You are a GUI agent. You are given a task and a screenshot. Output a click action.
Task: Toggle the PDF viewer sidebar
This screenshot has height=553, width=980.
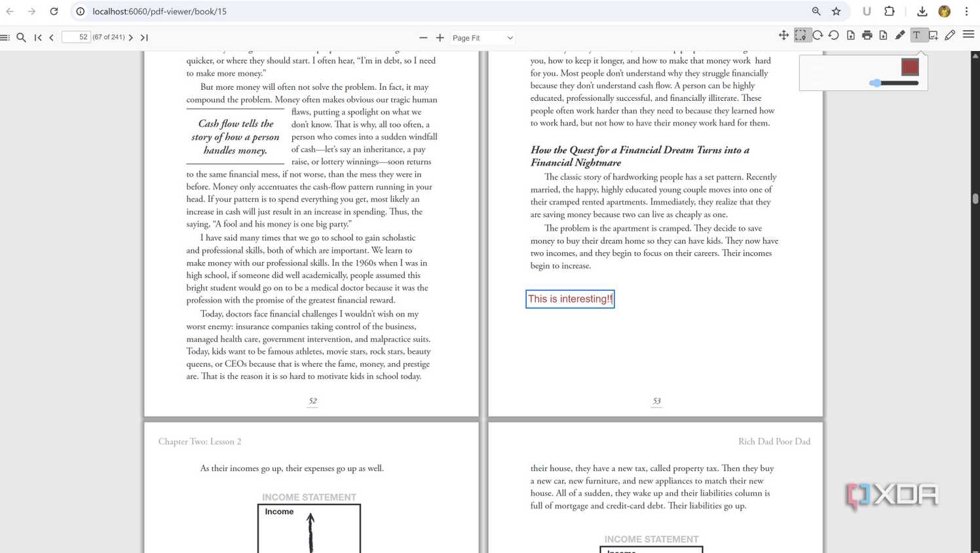pos(5,37)
